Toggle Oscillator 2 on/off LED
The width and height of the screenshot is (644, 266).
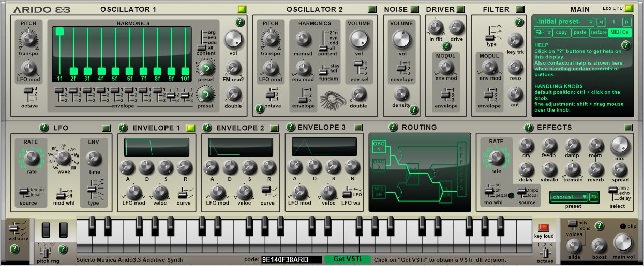click(372, 9)
